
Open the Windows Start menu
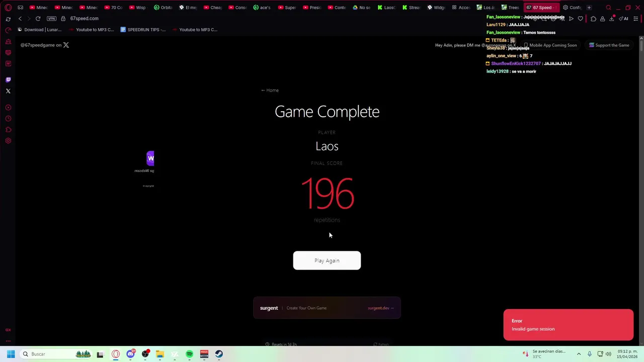[11, 354]
